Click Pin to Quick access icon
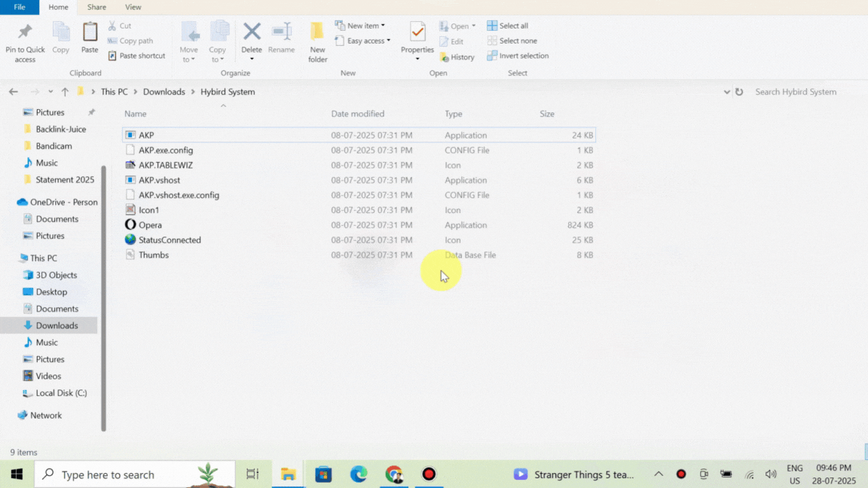 tap(25, 33)
